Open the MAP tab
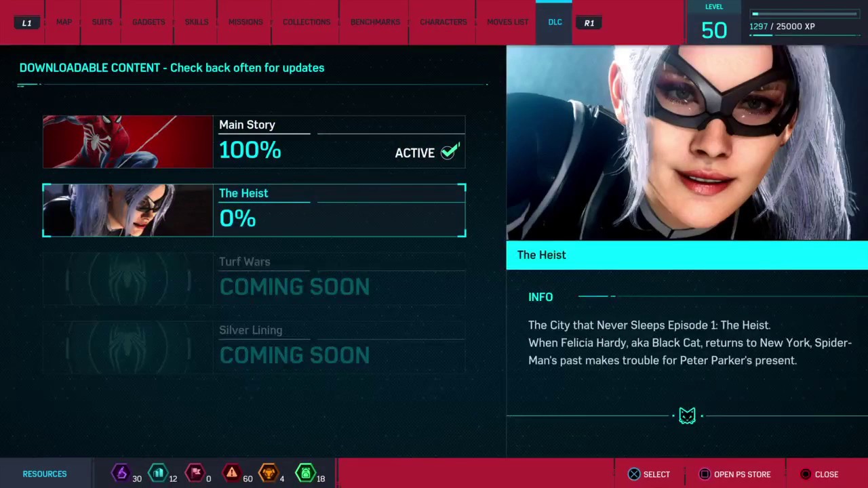 (64, 22)
